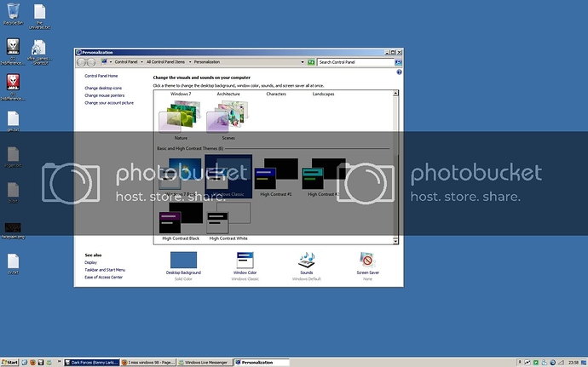
Task: Click the Control Panel breadcrumb
Action: tap(126, 62)
